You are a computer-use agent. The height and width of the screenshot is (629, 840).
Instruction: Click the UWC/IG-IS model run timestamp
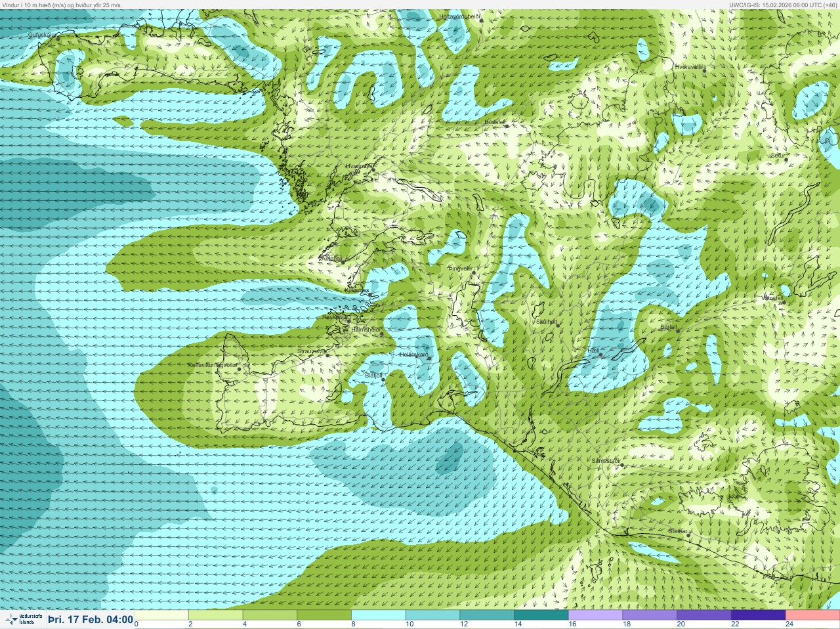pos(784,5)
